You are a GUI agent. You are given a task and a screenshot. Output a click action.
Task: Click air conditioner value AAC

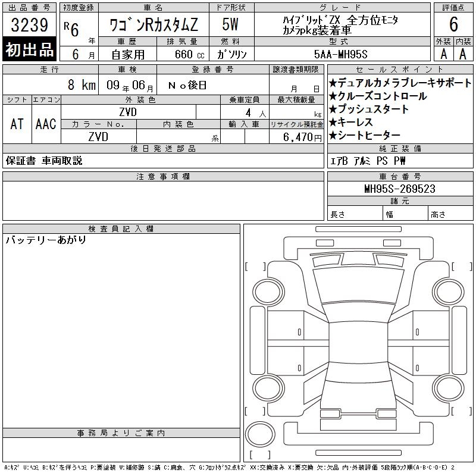pyautogui.click(x=46, y=124)
